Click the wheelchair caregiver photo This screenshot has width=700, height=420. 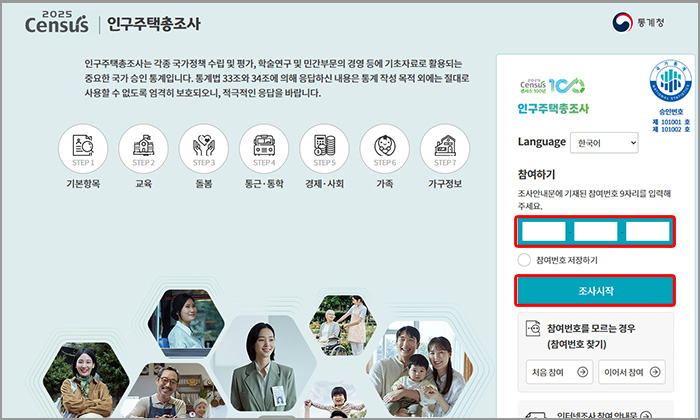pyautogui.click(x=343, y=325)
